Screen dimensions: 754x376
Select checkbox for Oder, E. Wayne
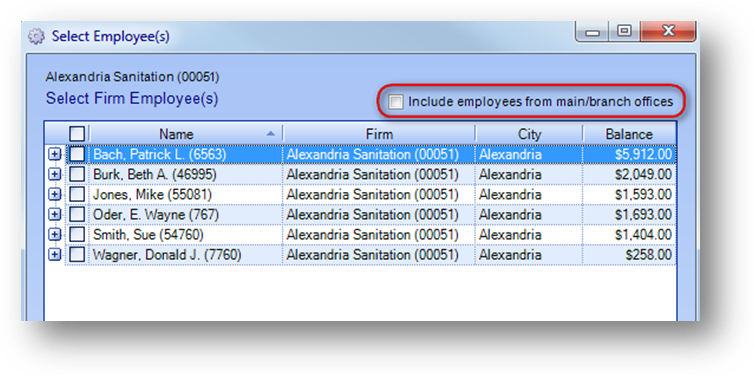coord(77,214)
